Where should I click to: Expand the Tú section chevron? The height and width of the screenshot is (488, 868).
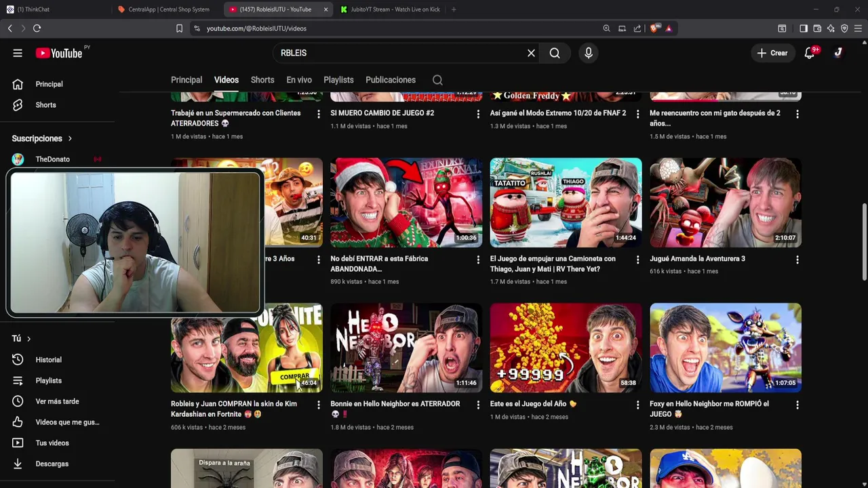[28, 339]
